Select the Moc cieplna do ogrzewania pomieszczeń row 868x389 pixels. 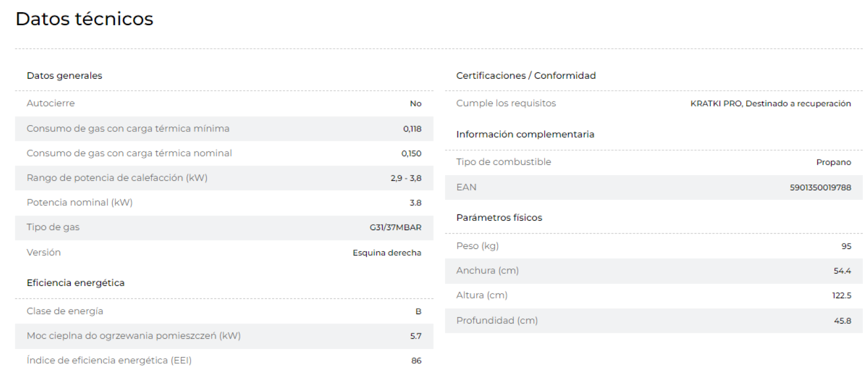(x=224, y=336)
